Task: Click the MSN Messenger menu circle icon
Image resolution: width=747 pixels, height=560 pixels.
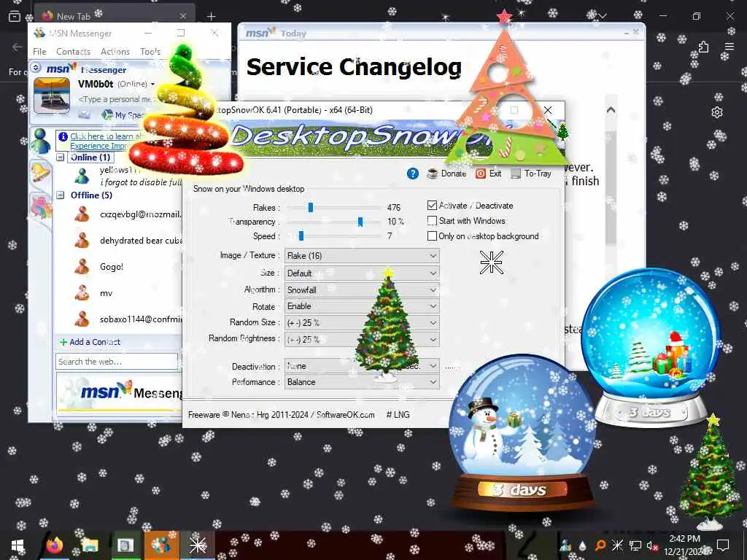Action: tap(36, 67)
